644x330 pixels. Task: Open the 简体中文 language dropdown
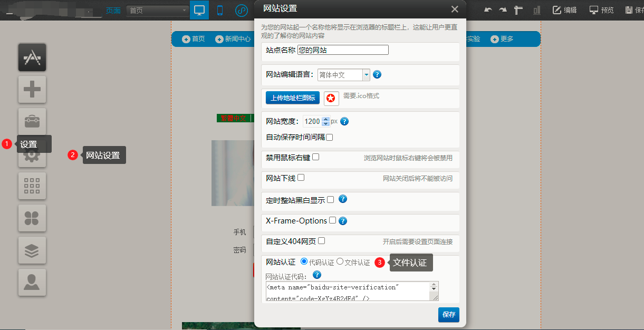tap(366, 75)
